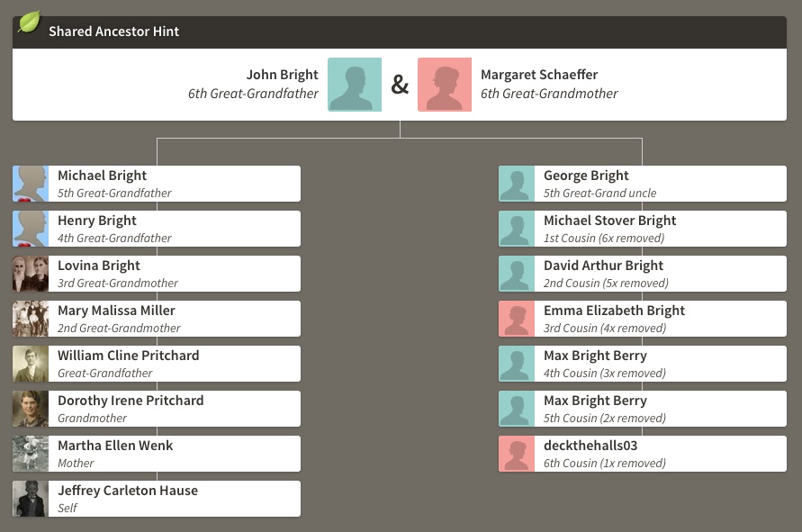Image resolution: width=802 pixels, height=532 pixels.
Task: Select the Margaret Schaeffer name link
Action: click(x=538, y=75)
